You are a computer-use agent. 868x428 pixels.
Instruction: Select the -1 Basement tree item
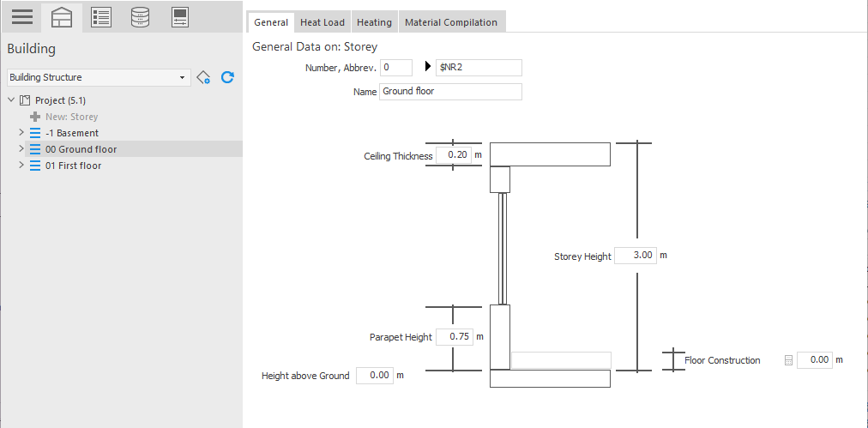click(x=72, y=133)
